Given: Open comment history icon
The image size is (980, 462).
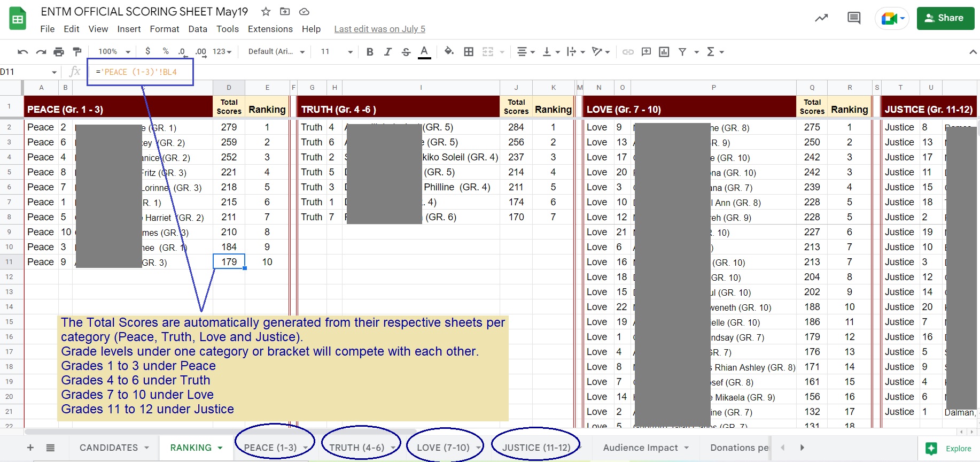Looking at the screenshot, I should (854, 18).
